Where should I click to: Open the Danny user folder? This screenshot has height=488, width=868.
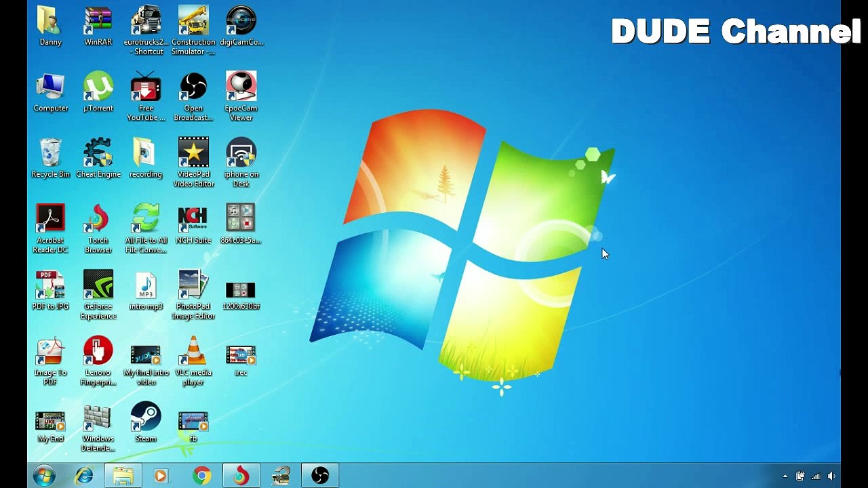pos(50,26)
